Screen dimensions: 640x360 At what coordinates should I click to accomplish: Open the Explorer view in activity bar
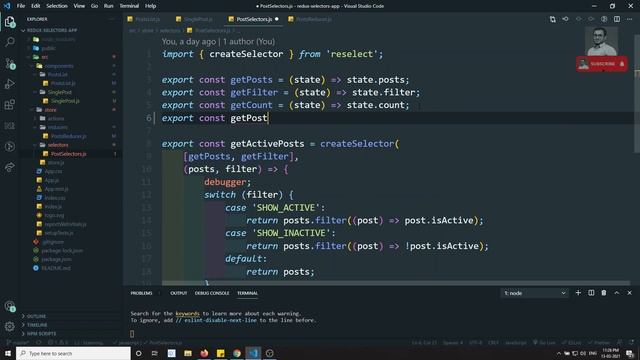(x=10, y=21)
